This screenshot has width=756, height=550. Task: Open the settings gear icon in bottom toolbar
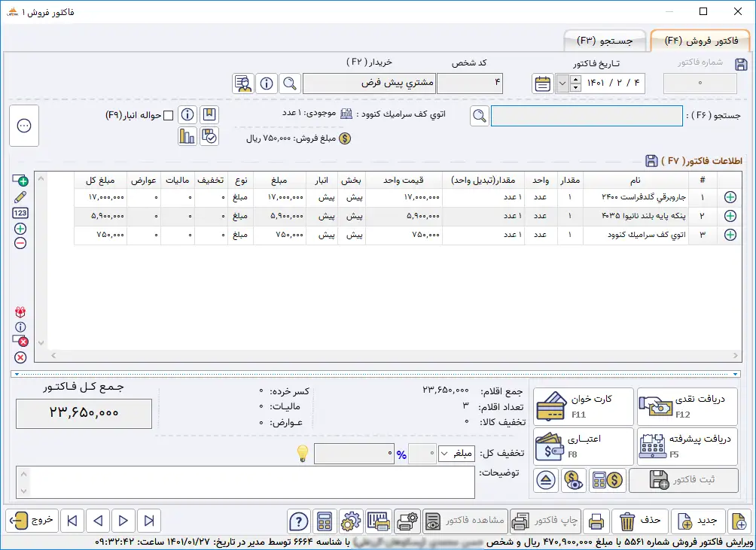tap(350, 521)
